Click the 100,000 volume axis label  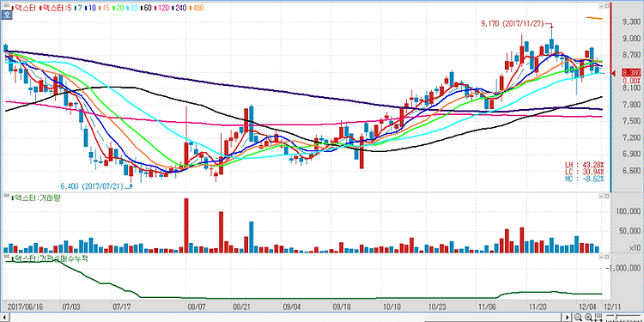[629, 211]
